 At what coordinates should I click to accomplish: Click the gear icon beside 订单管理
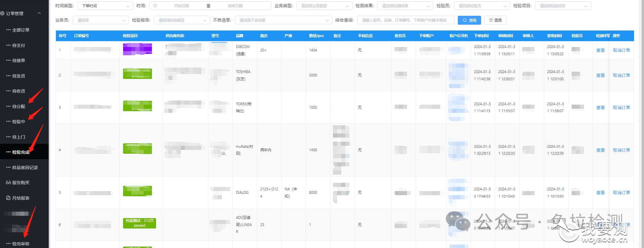(x=2, y=13)
